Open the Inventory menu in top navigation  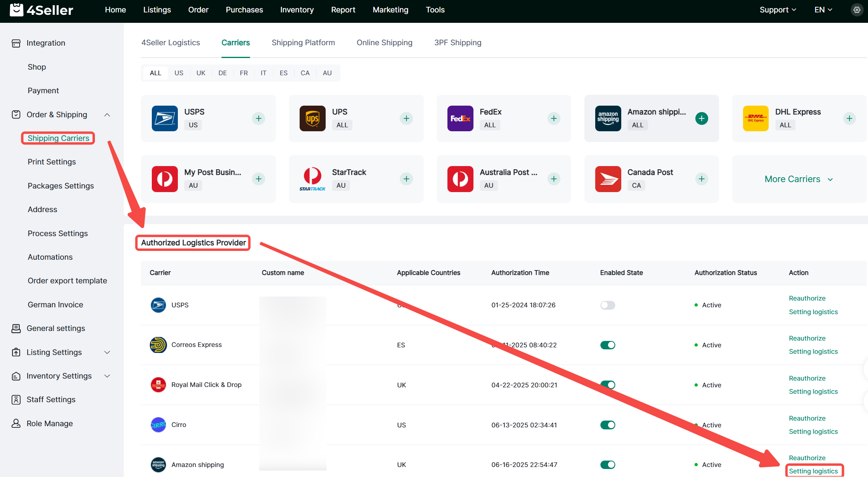297,10
